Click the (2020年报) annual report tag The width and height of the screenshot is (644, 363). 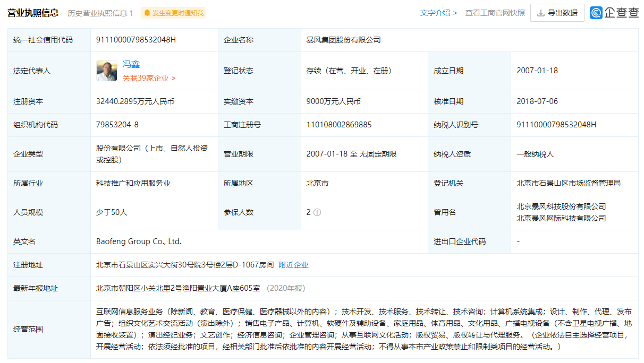(x=286, y=288)
